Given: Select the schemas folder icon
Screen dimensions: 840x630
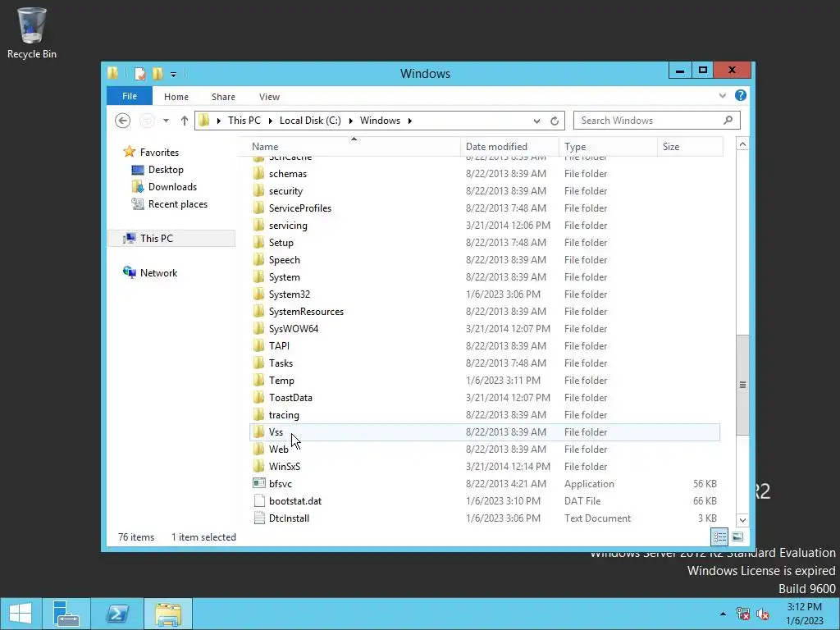Looking at the screenshot, I should [259, 174].
